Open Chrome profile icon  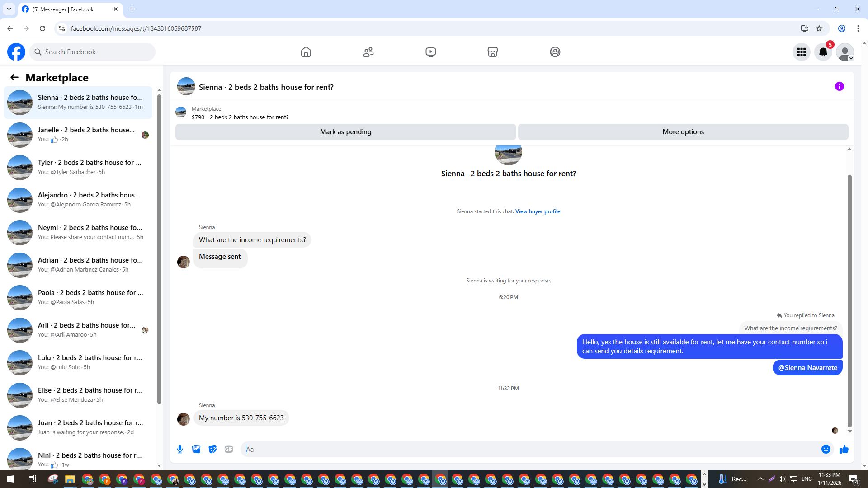(x=842, y=28)
